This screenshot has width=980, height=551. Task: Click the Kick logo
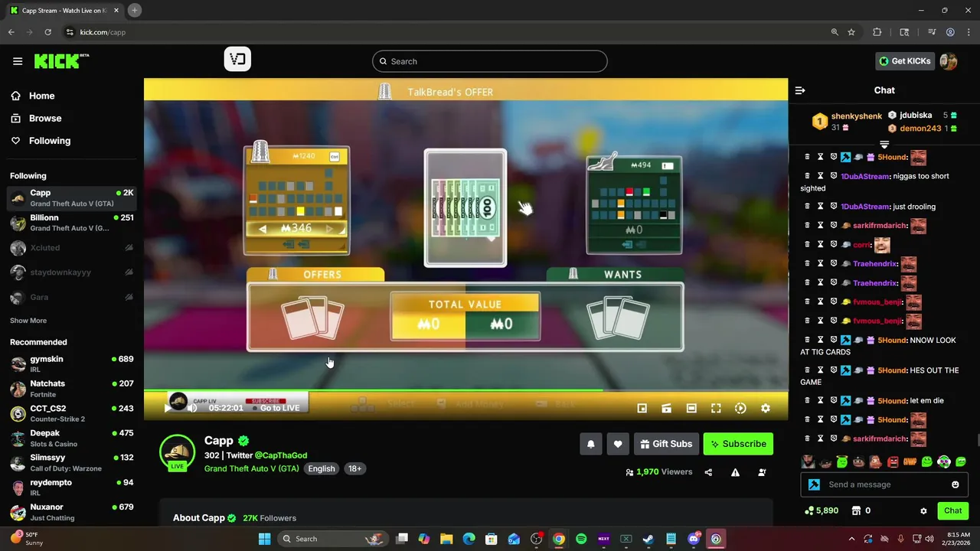pos(61,61)
